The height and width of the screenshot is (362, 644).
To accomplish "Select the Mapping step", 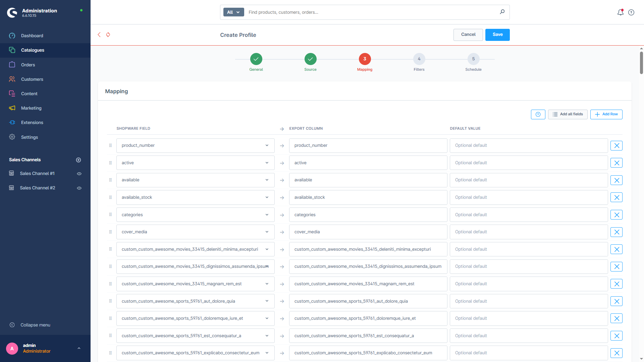I will (x=365, y=59).
